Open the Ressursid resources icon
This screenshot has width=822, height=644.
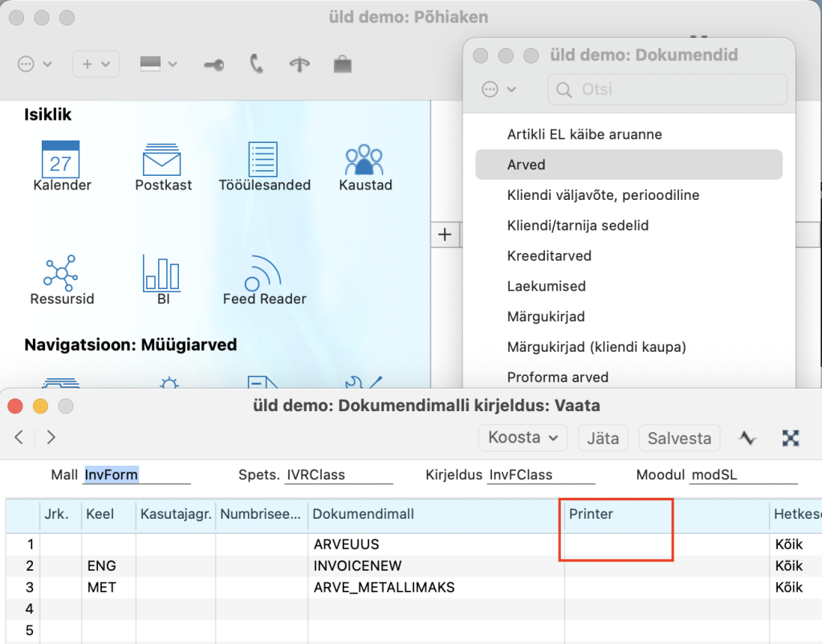[61, 274]
